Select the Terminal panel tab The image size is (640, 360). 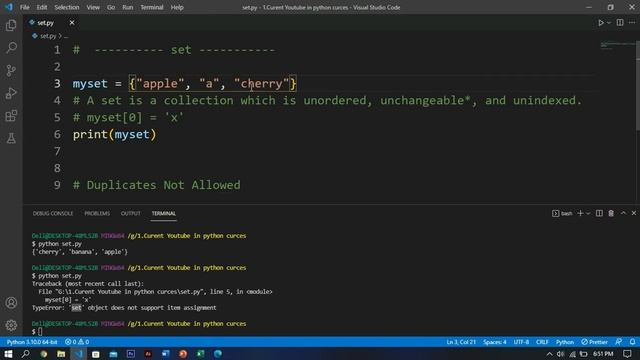tap(164, 213)
